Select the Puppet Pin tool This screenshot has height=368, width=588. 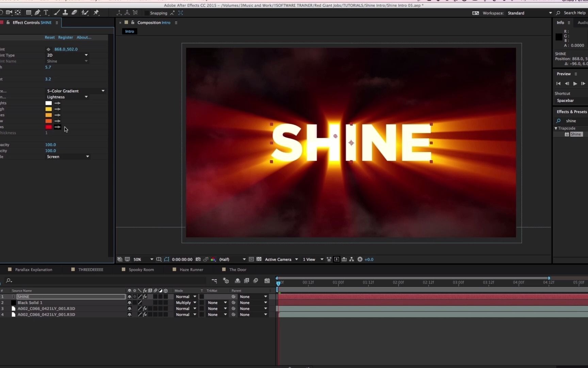96,13
